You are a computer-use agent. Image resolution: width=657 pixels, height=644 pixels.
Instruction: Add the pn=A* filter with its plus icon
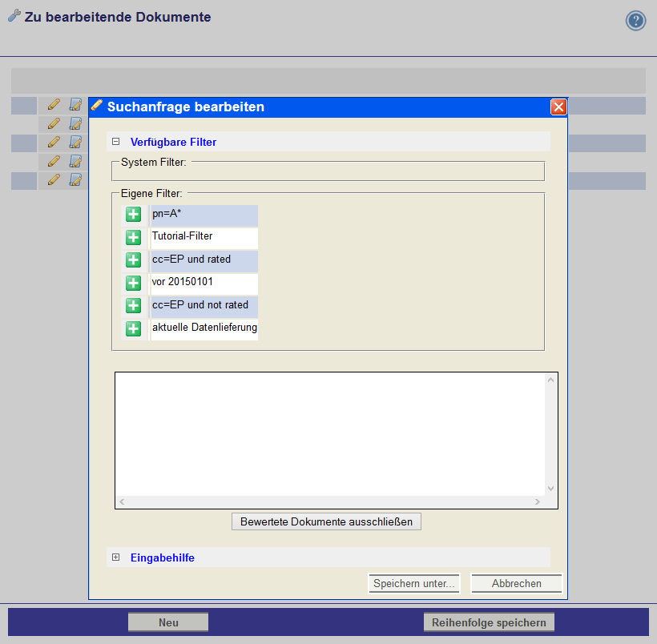(133, 215)
